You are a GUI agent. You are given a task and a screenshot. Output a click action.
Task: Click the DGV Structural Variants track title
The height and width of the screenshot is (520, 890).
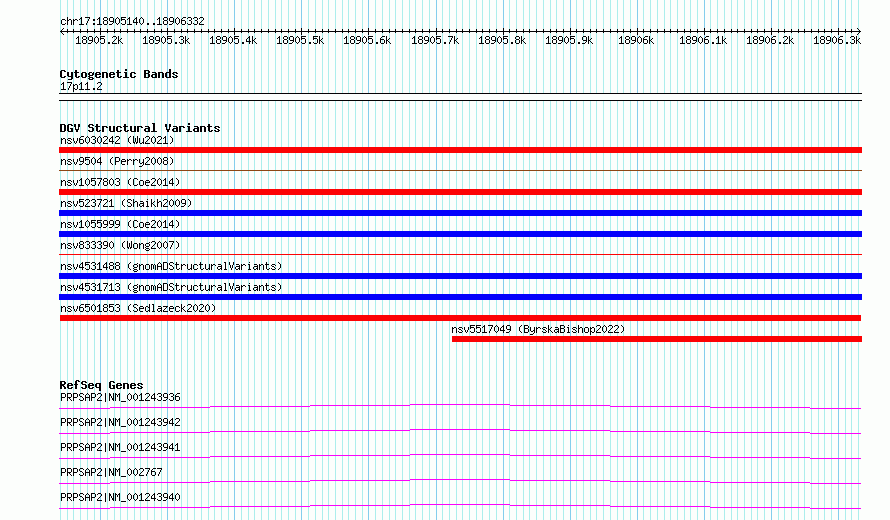point(140,128)
